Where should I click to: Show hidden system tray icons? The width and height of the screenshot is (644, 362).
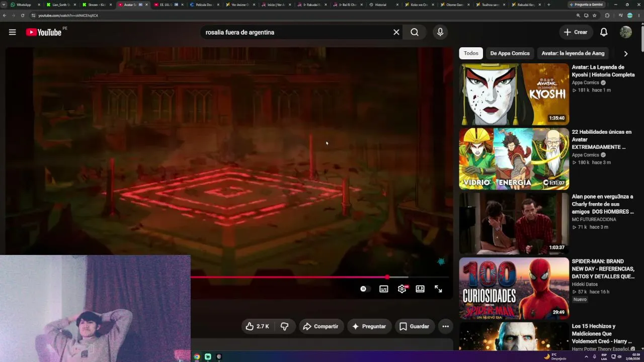tap(586, 356)
